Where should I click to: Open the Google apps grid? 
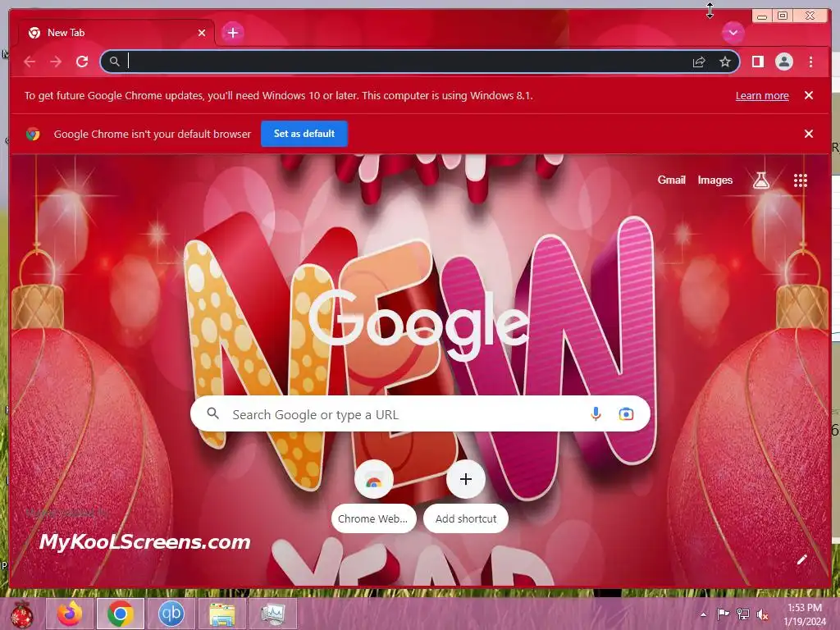coord(800,180)
